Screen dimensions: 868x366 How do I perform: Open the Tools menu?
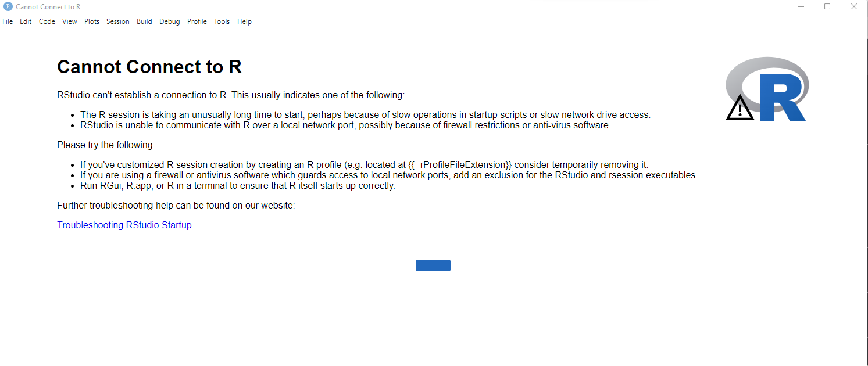222,21
